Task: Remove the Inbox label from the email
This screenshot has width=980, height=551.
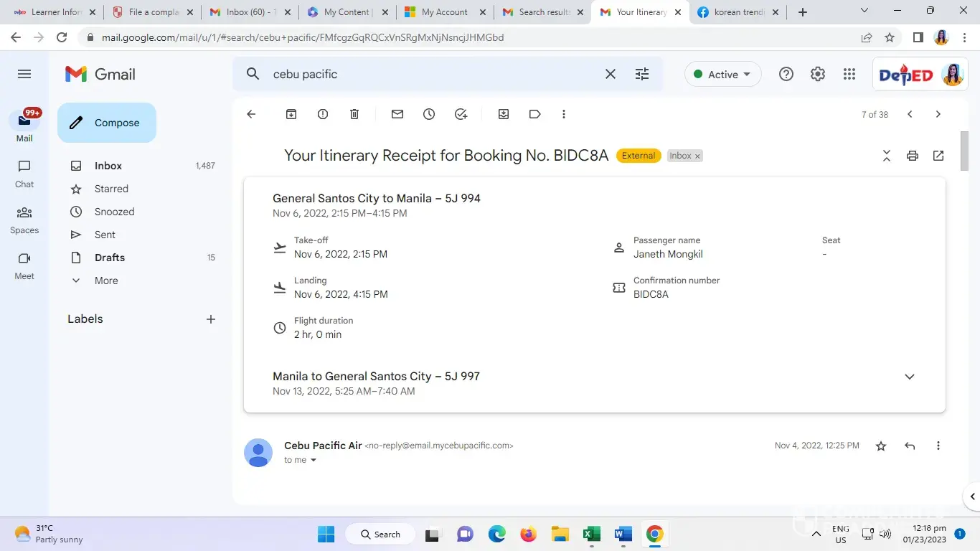Action: (x=697, y=156)
